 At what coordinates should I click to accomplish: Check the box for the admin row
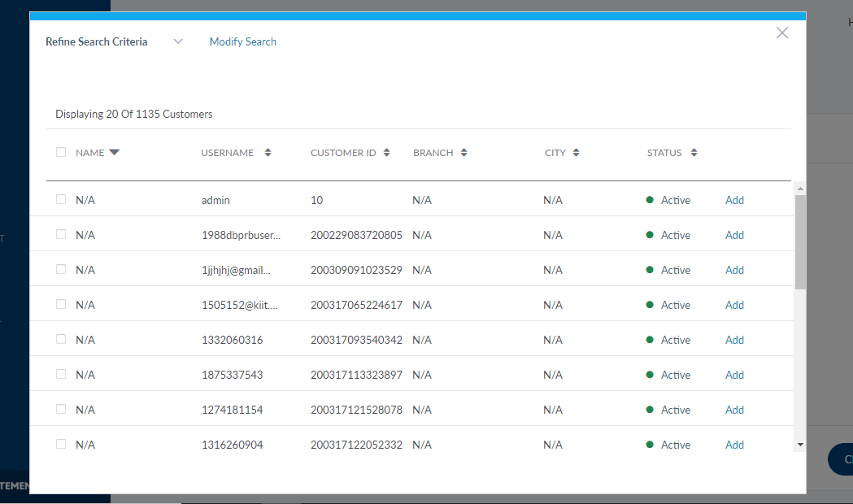[61, 199]
